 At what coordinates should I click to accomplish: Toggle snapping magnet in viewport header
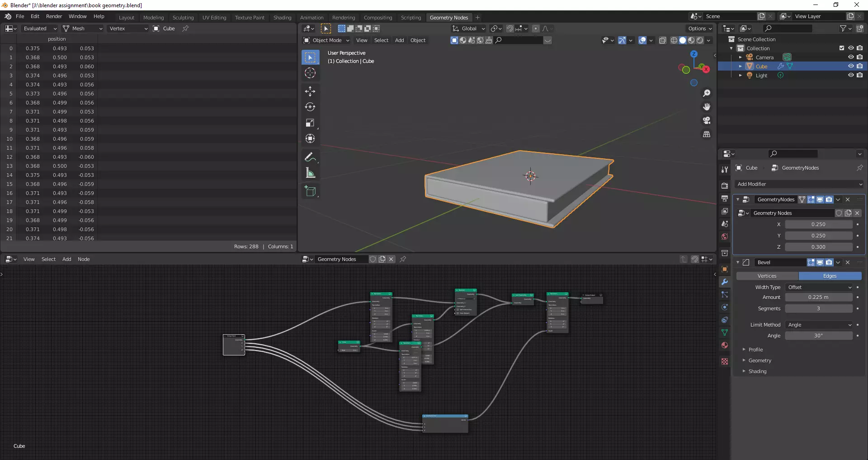510,28
